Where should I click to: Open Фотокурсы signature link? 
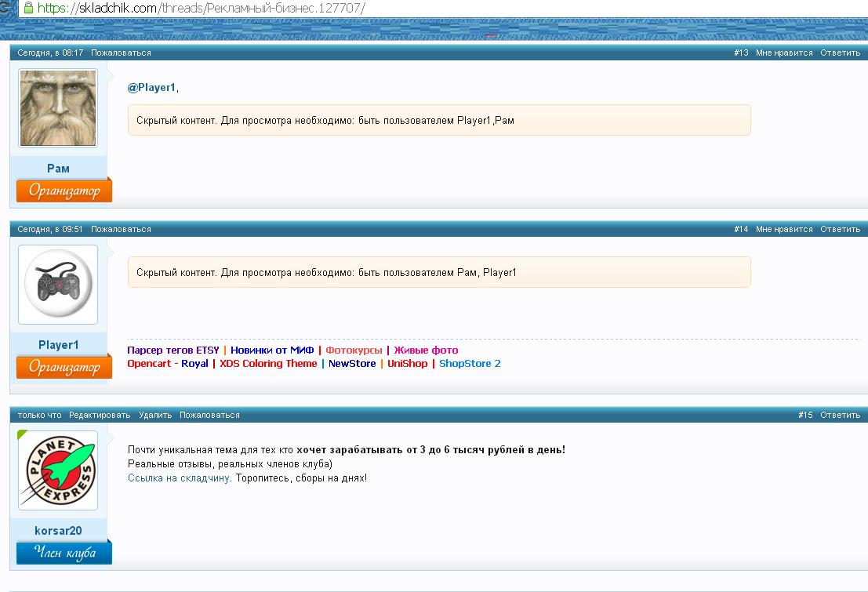coord(354,350)
